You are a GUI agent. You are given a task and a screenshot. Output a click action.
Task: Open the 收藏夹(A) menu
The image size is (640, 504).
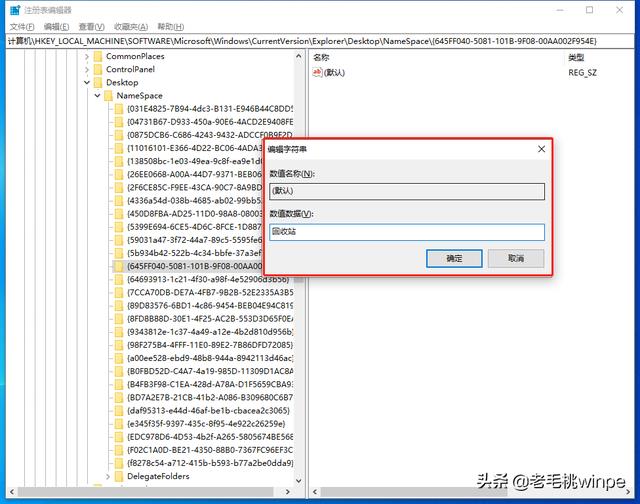tap(131, 27)
